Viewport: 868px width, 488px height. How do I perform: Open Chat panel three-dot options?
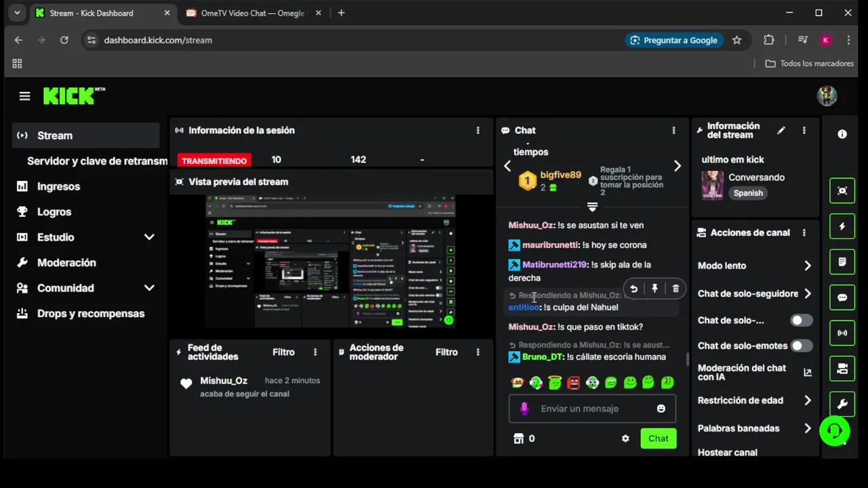pos(673,130)
